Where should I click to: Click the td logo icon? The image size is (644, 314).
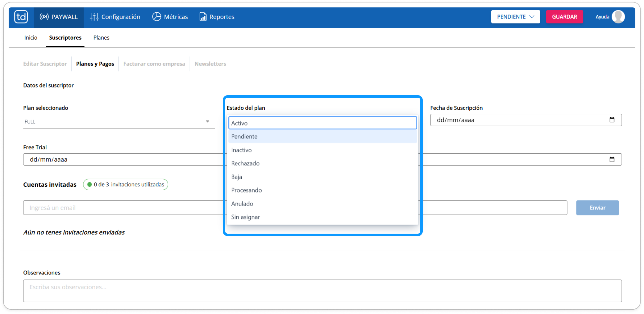21,17
